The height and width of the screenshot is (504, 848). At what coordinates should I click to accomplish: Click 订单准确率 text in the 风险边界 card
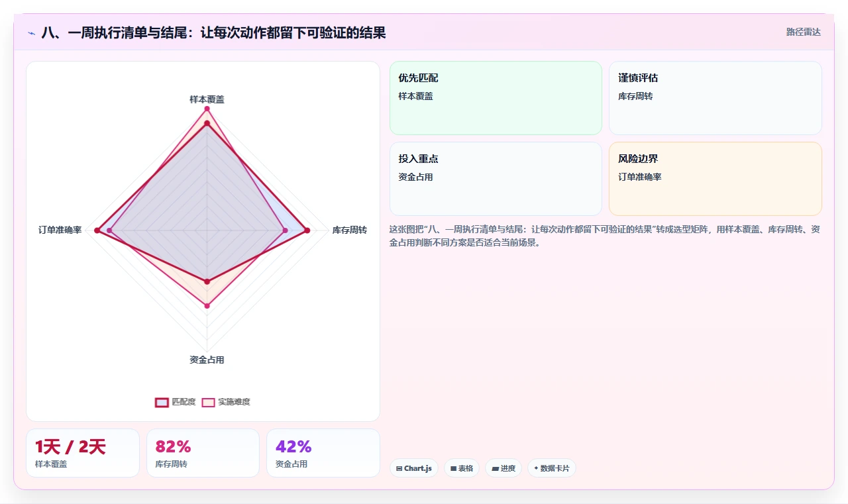point(640,177)
